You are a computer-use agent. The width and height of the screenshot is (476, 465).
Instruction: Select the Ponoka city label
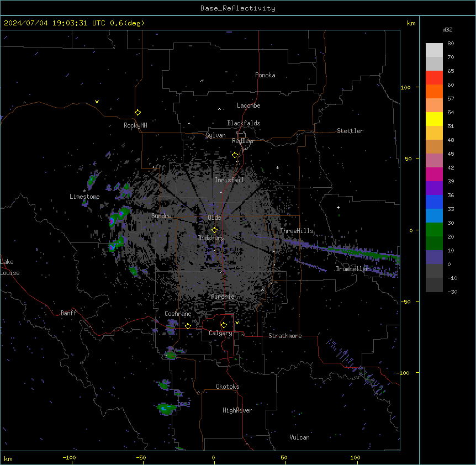click(265, 75)
